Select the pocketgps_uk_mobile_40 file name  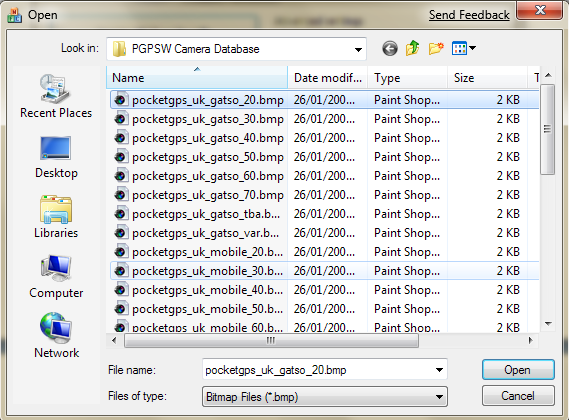[x=207, y=290]
